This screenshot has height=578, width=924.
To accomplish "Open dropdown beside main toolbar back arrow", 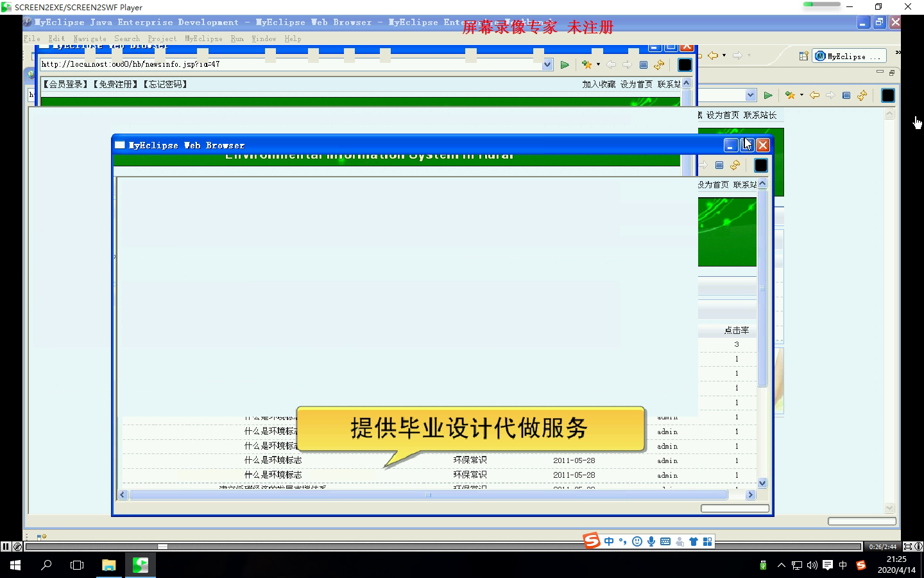I will point(724,55).
